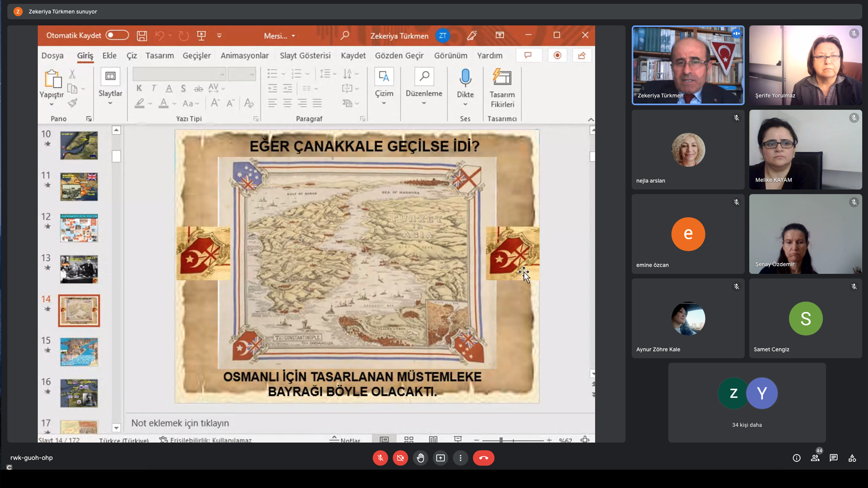Click the search magnifier in PowerPoint title bar
Screen dimensions: 868x488
pos(345,35)
